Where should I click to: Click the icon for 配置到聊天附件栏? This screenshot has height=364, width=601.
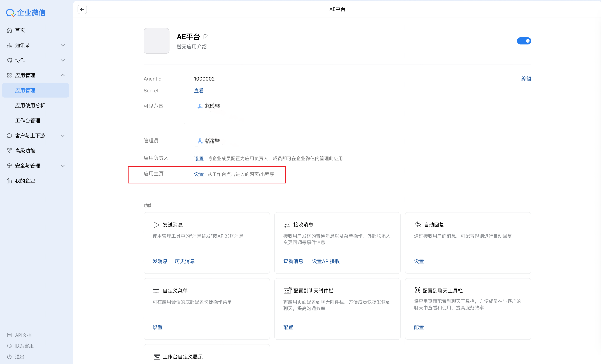[x=287, y=290]
